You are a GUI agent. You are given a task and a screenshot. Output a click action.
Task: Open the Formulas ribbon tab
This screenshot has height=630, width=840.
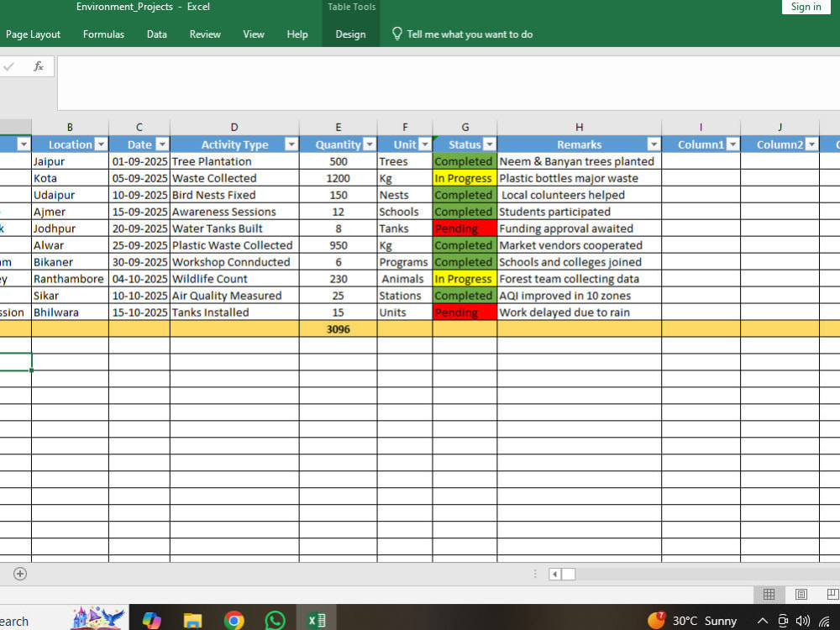tap(103, 34)
